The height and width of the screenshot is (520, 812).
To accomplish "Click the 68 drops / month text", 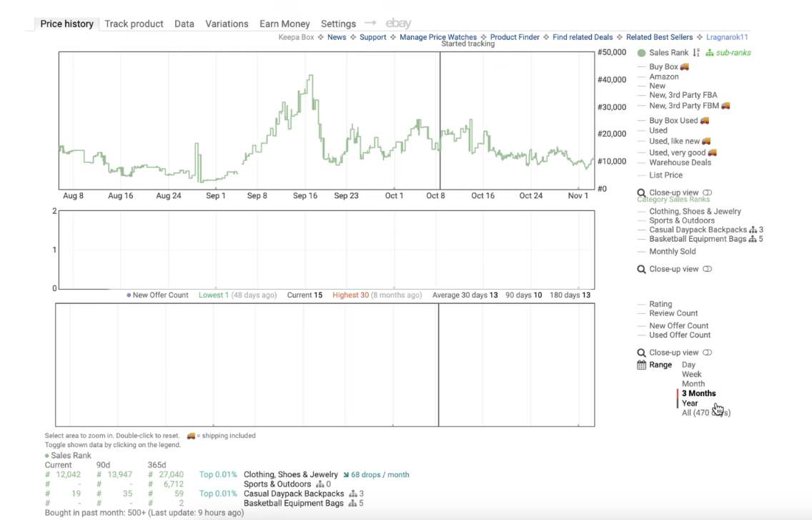I will pos(380,475).
